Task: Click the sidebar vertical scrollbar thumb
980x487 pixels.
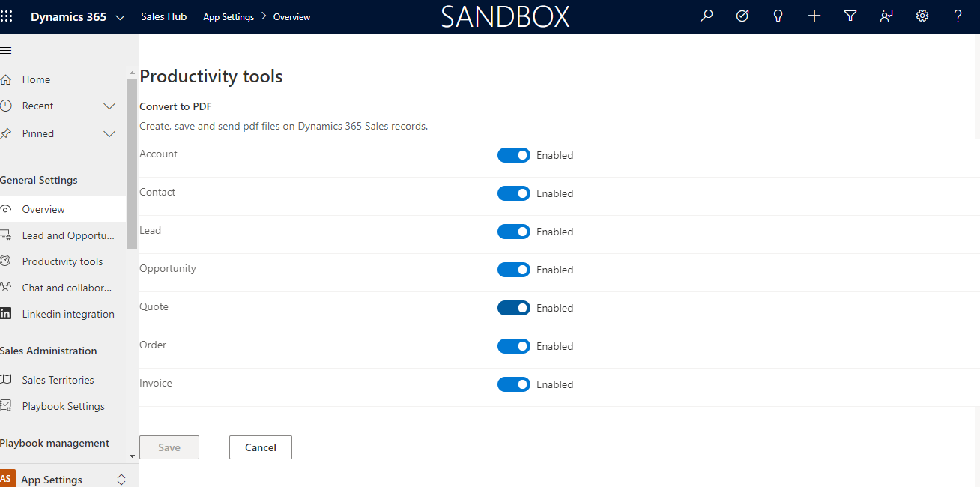Action: coord(133,163)
